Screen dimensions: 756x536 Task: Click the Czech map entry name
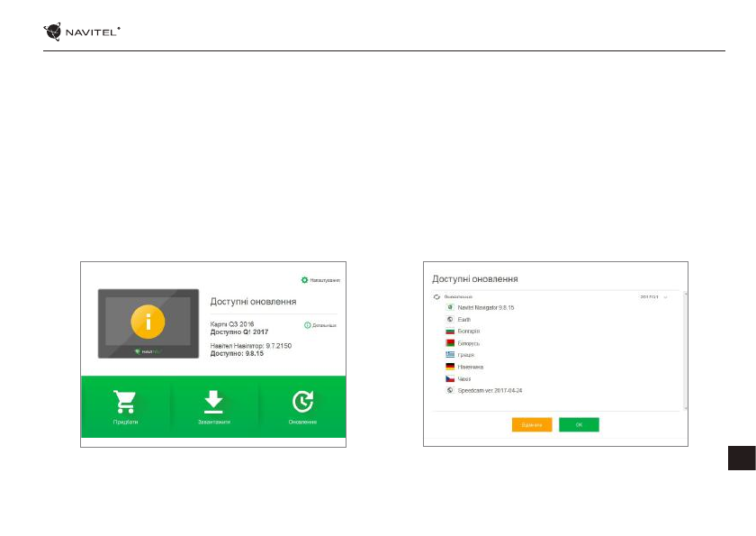pos(463,379)
